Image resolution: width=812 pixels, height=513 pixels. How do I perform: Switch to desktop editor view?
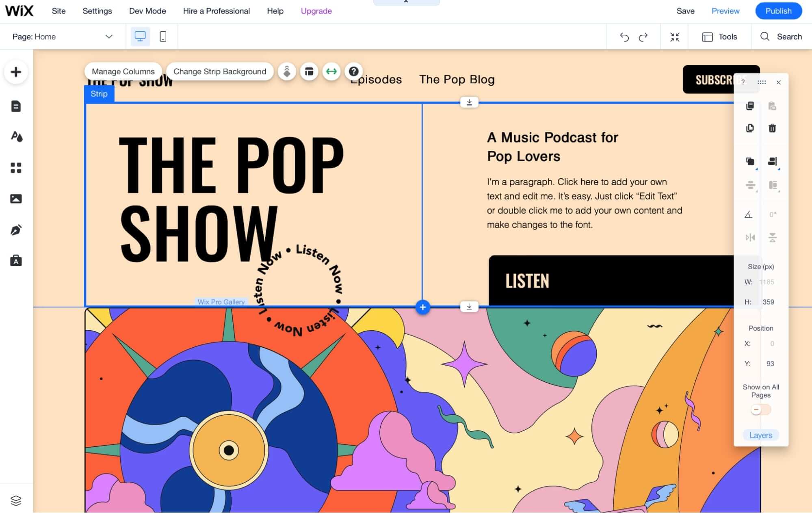[x=140, y=37]
